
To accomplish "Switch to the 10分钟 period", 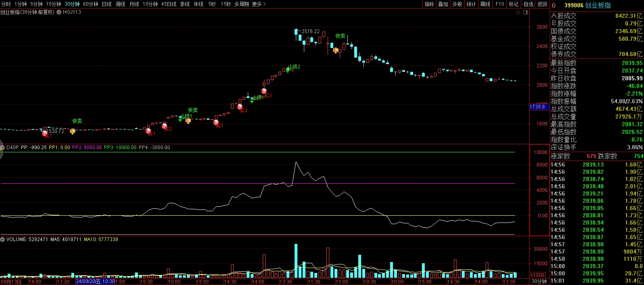I will pos(150,4).
